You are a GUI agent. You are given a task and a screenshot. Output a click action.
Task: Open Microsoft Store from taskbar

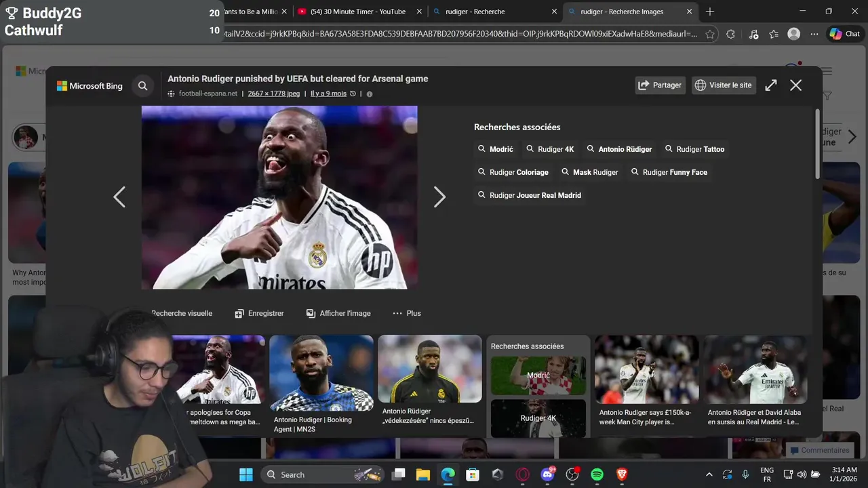point(473,474)
